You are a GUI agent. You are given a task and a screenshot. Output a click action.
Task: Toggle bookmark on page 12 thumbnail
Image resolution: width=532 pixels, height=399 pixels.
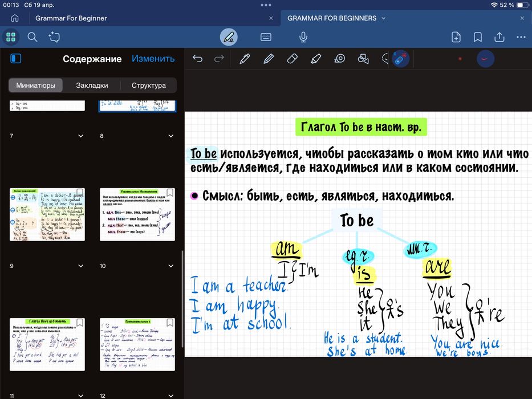pyautogui.click(x=170, y=322)
